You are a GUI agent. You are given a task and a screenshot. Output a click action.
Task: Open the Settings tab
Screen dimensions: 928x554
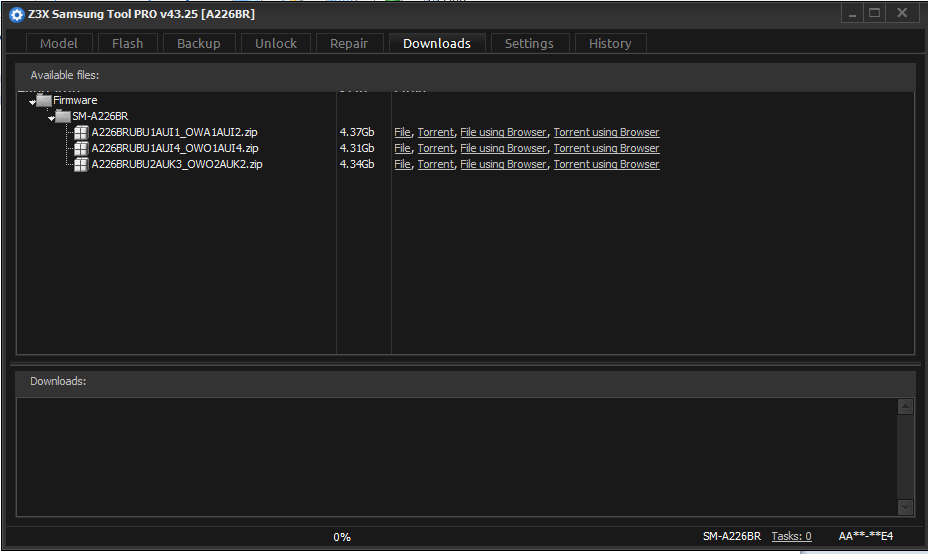point(529,43)
